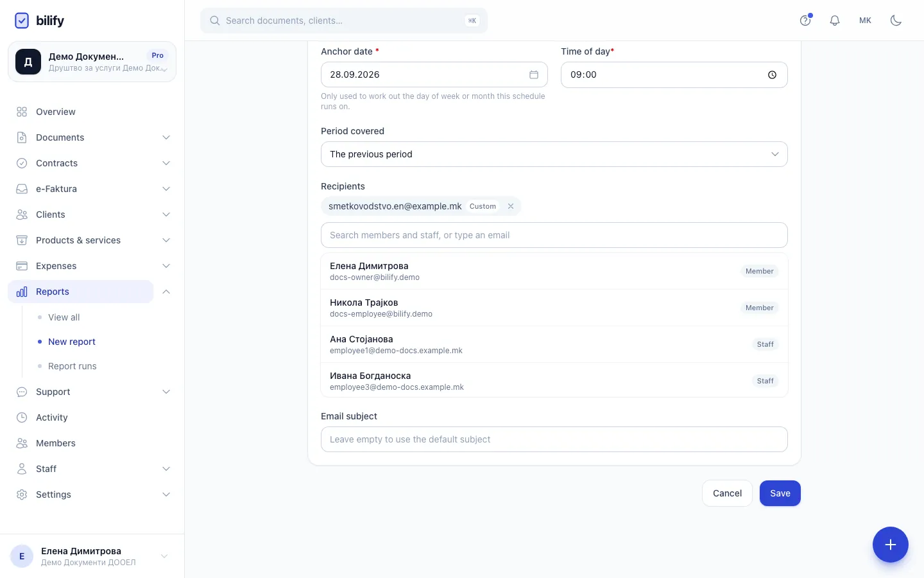Open the MK language switcher
The width and height of the screenshot is (924, 578).
point(865,21)
